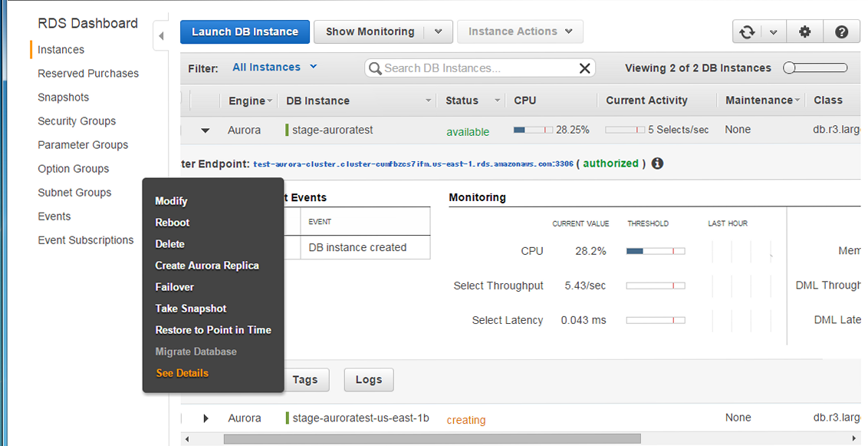Select See Details in the context menu

point(182,373)
